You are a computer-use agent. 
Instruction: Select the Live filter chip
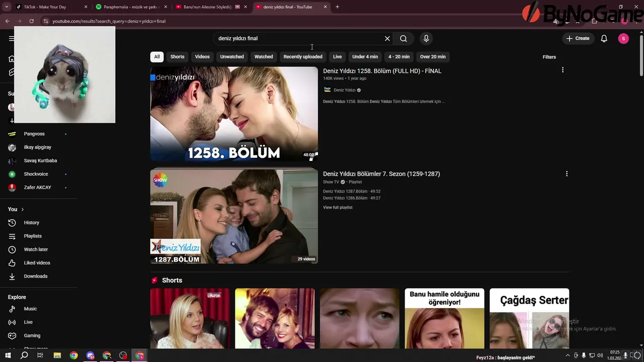pos(338,57)
